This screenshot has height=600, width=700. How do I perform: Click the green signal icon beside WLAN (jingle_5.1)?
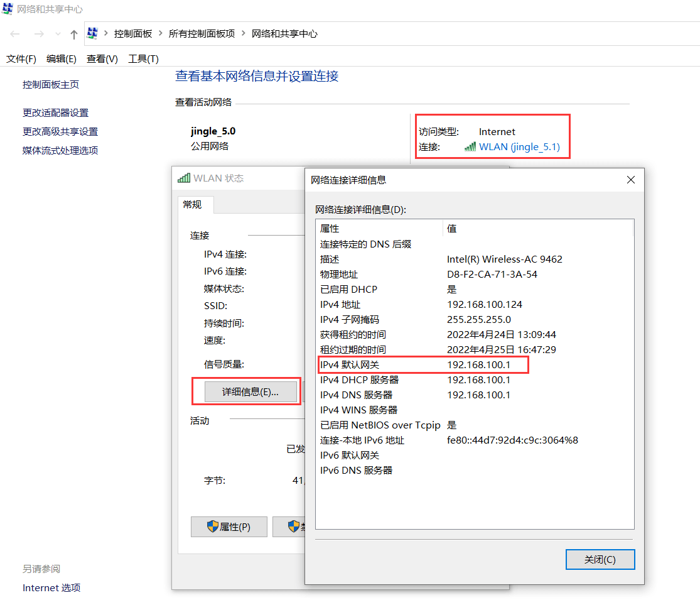(470, 146)
